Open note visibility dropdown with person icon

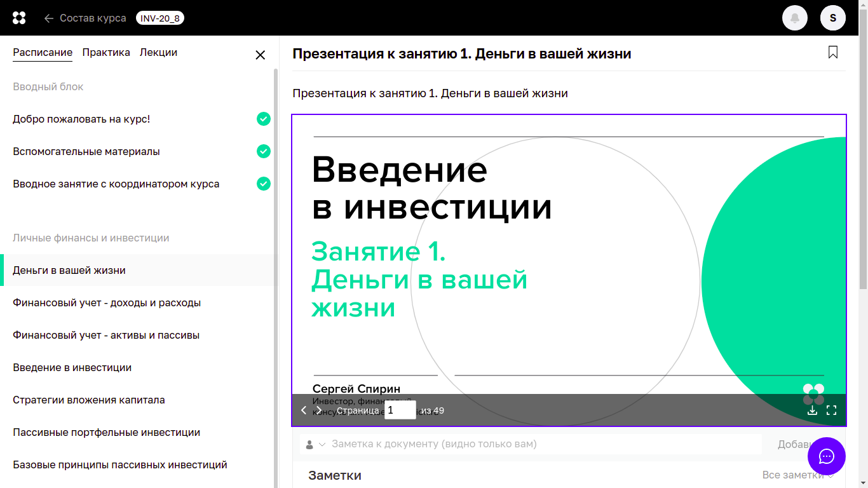pos(315,444)
